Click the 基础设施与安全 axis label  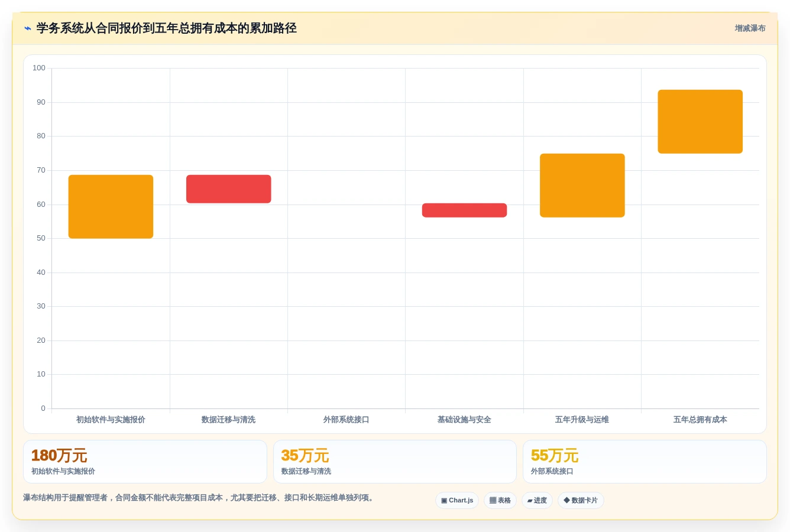[x=464, y=420]
